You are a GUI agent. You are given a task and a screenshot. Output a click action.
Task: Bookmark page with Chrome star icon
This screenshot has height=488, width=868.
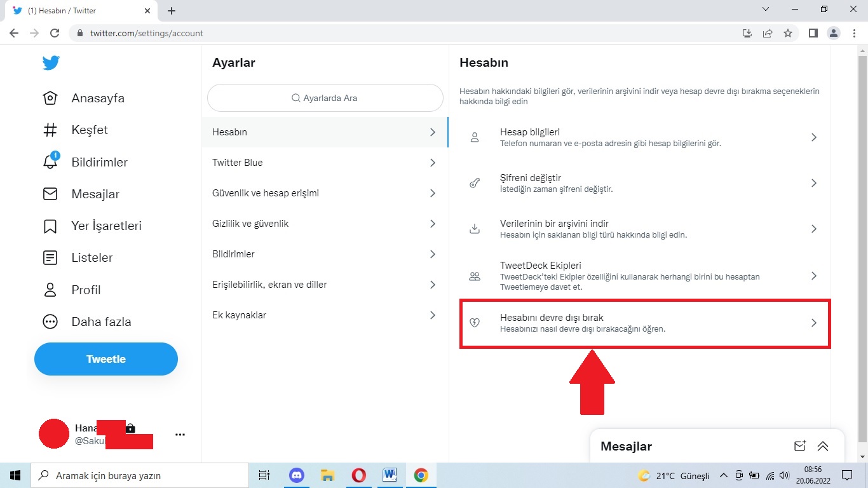click(x=788, y=33)
